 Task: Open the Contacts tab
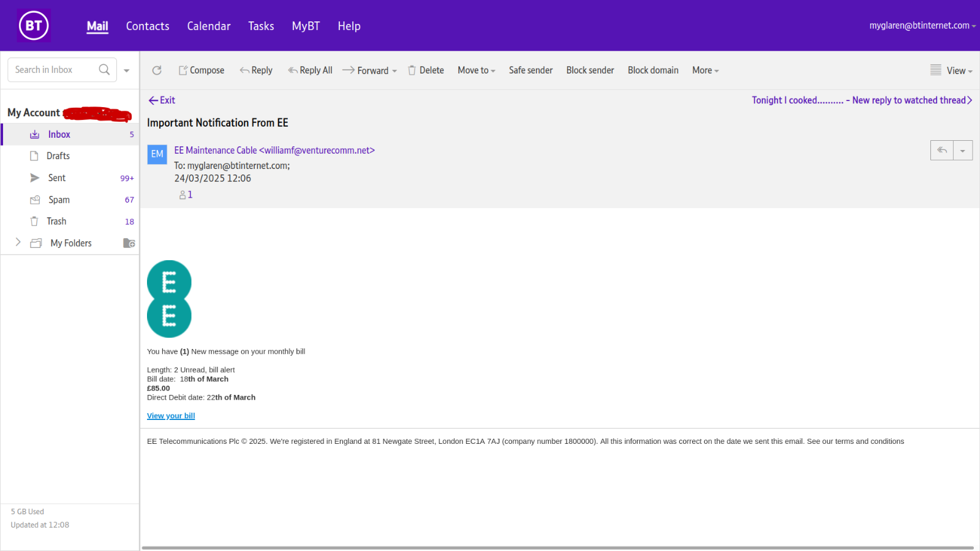tap(148, 26)
